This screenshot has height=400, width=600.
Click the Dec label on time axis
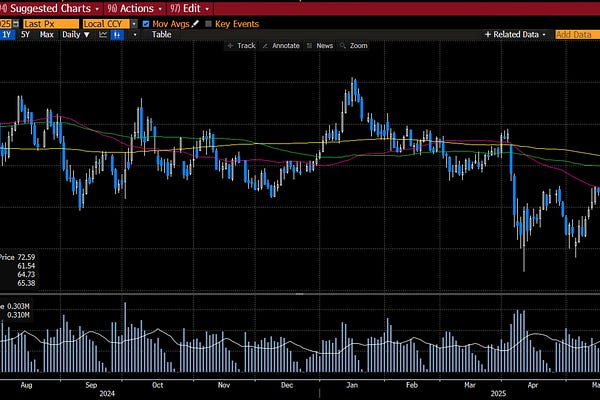click(287, 385)
